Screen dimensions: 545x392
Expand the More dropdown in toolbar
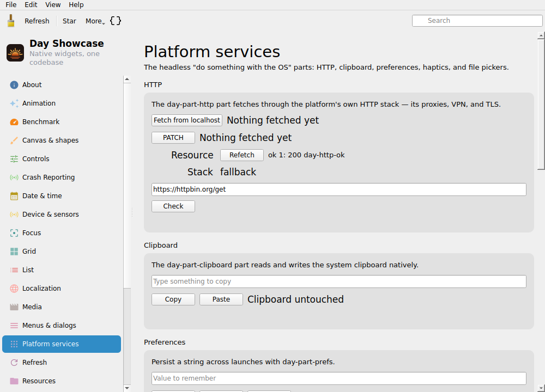tap(95, 21)
